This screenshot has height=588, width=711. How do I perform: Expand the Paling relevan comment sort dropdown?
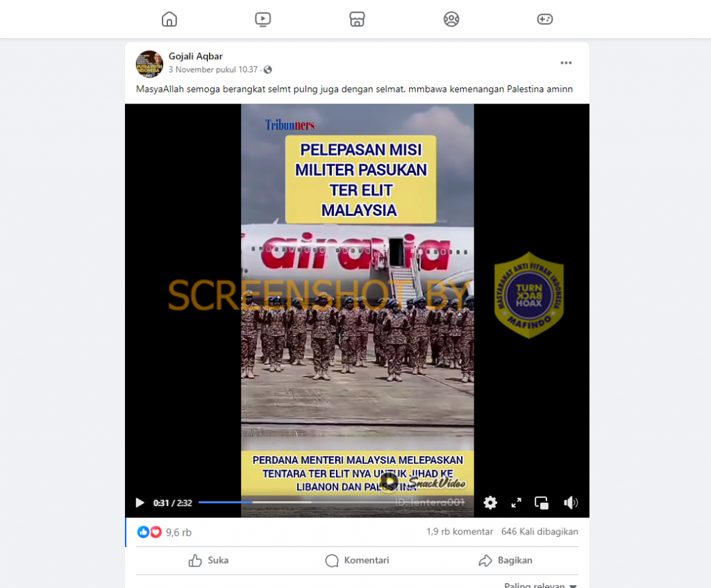[540, 585]
